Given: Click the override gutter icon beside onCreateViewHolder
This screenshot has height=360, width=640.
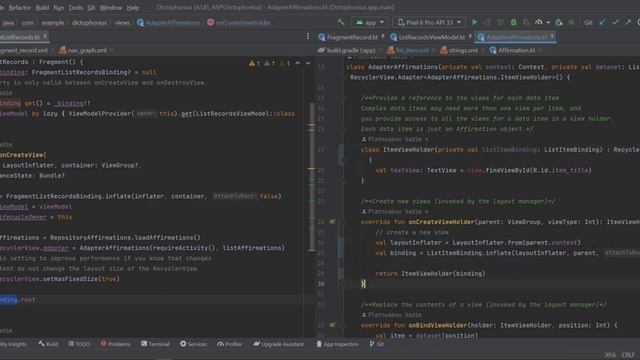Looking at the screenshot, I should (332, 222).
